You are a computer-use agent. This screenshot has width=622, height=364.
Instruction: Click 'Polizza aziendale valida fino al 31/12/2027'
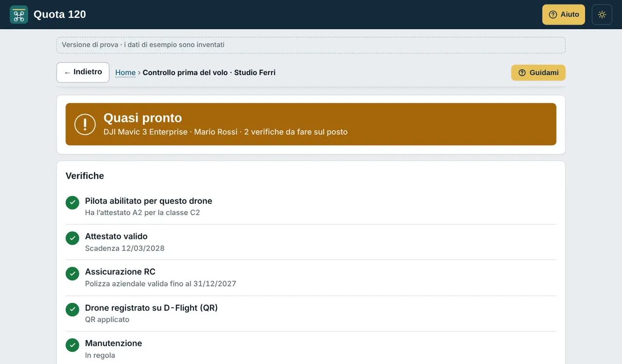(160, 284)
